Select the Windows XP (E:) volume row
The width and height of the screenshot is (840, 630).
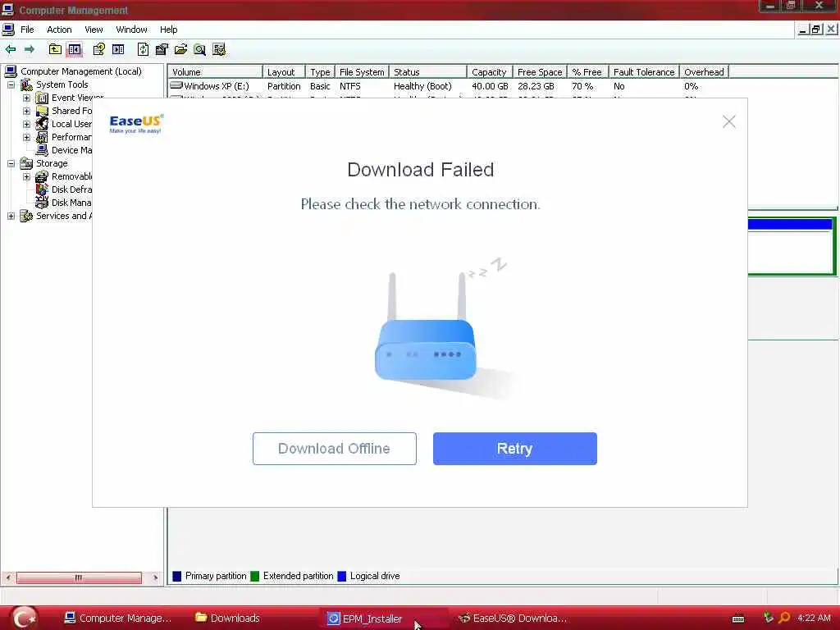(x=449, y=86)
